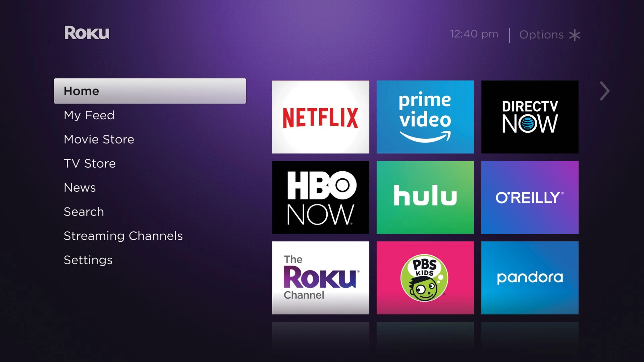Viewport: 644px width, 362px height.
Task: Navigate to Streaming Channels section
Action: pos(123,236)
